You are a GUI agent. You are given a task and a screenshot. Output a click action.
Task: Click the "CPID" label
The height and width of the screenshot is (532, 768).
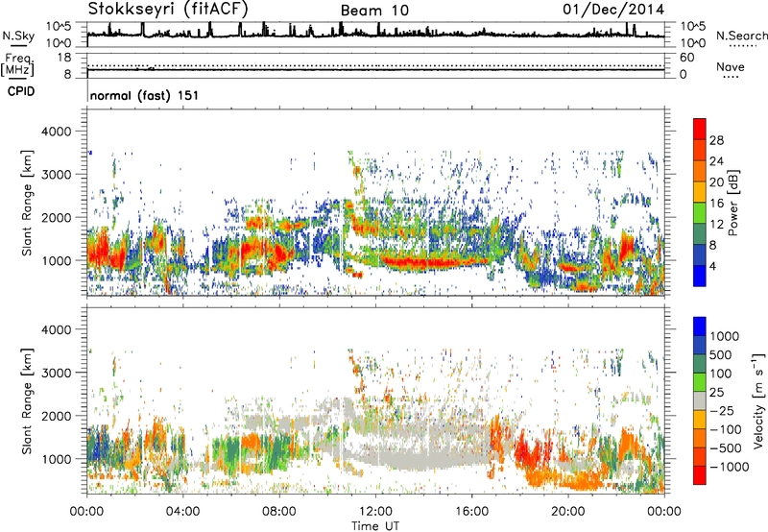(21, 91)
